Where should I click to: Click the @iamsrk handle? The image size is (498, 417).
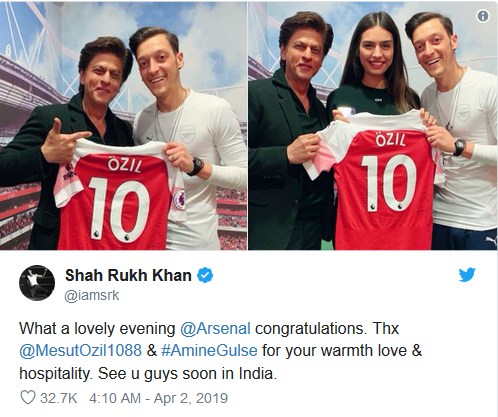[x=92, y=295]
